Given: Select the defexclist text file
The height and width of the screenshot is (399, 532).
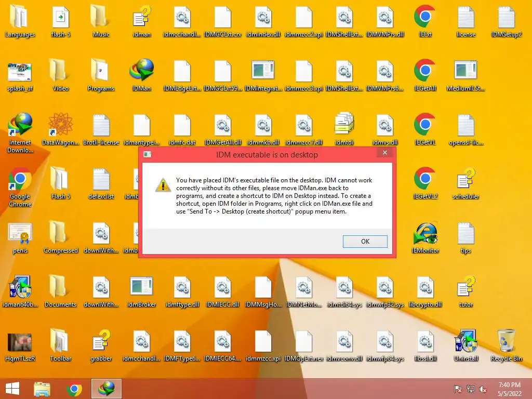Looking at the screenshot, I should 101,179.
